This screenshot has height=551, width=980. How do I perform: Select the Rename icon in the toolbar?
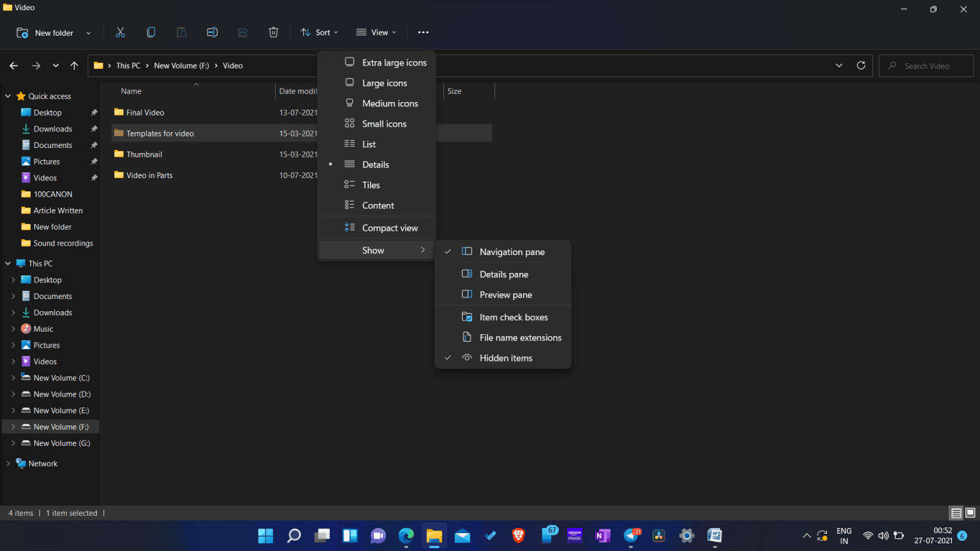point(212,32)
